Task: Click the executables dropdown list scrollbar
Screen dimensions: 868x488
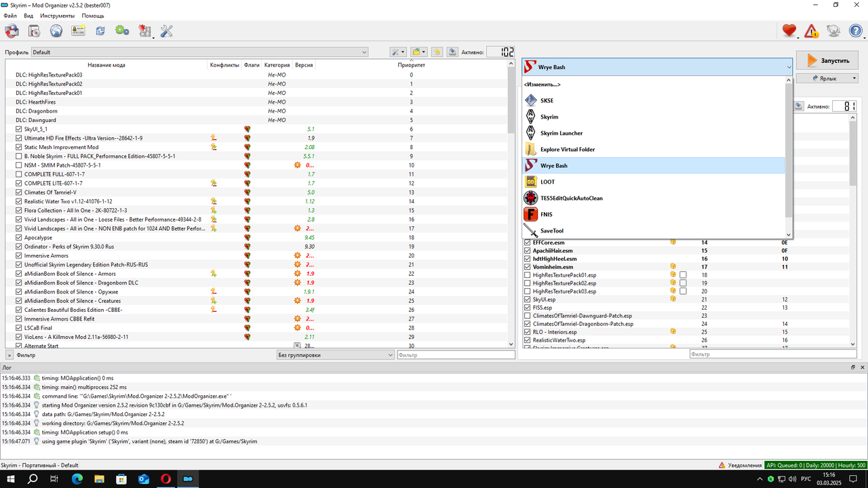Action: pyautogui.click(x=789, y=157)
